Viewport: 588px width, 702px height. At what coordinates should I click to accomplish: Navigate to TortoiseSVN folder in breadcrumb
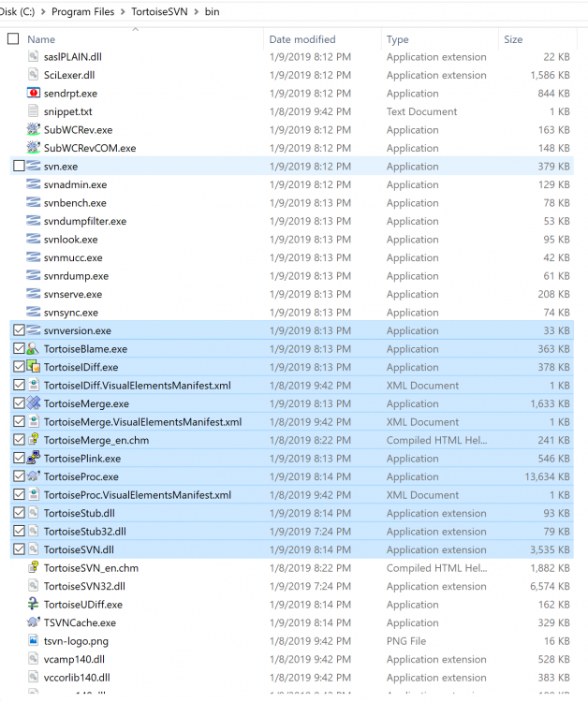click(159, 12)
